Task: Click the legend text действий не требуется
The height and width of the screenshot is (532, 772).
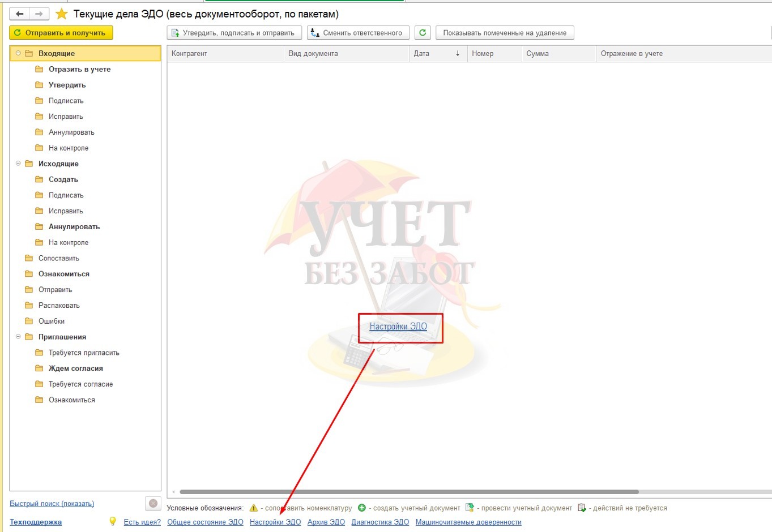Action: click(630, 508)
